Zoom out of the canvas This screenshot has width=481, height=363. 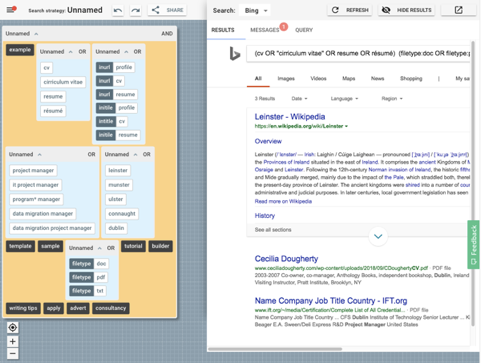coord(13,354)
